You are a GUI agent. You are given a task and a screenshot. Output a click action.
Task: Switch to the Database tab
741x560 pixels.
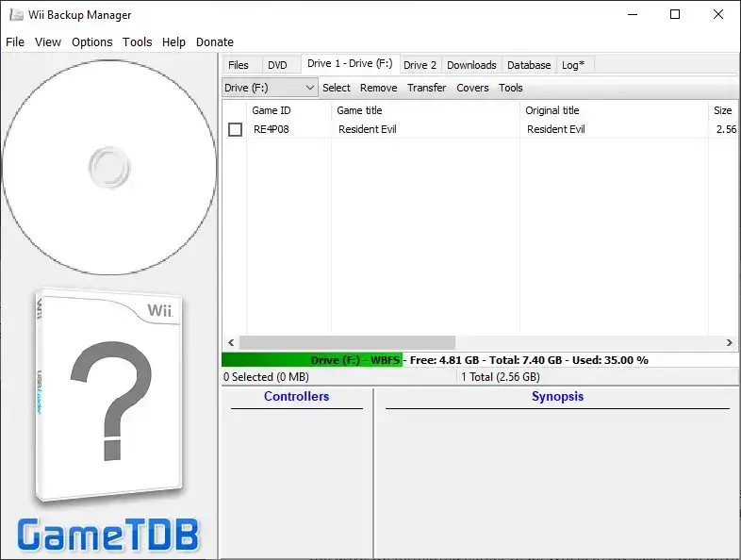pyautogui.click(x=529, y=65)
